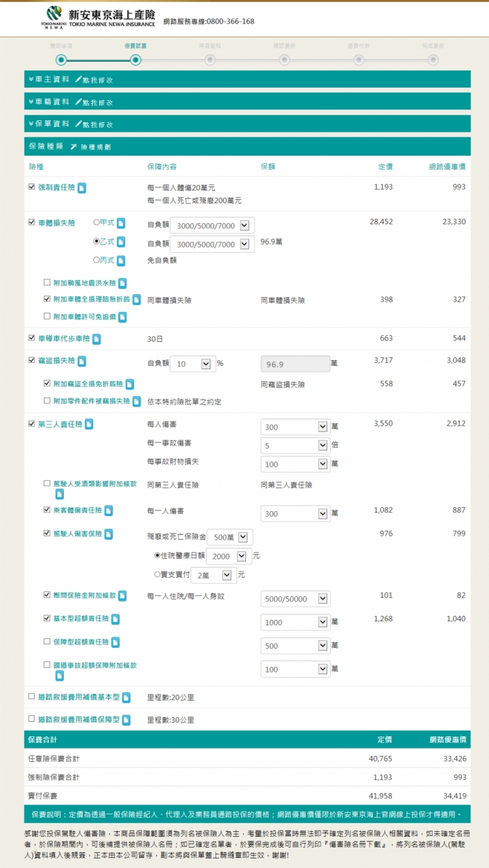
Task: Open document icon beside 乙式 option
Action: coord(121,242)
